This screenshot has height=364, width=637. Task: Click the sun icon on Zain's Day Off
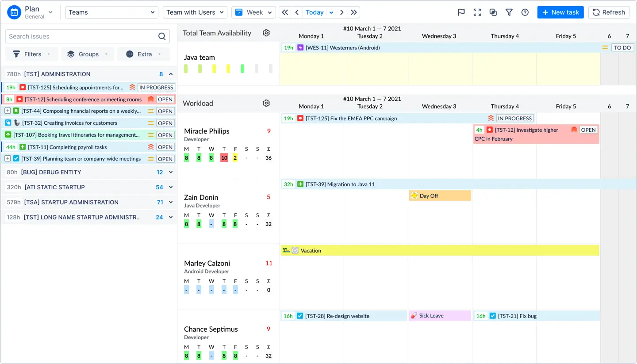click(x=414, y=195)
